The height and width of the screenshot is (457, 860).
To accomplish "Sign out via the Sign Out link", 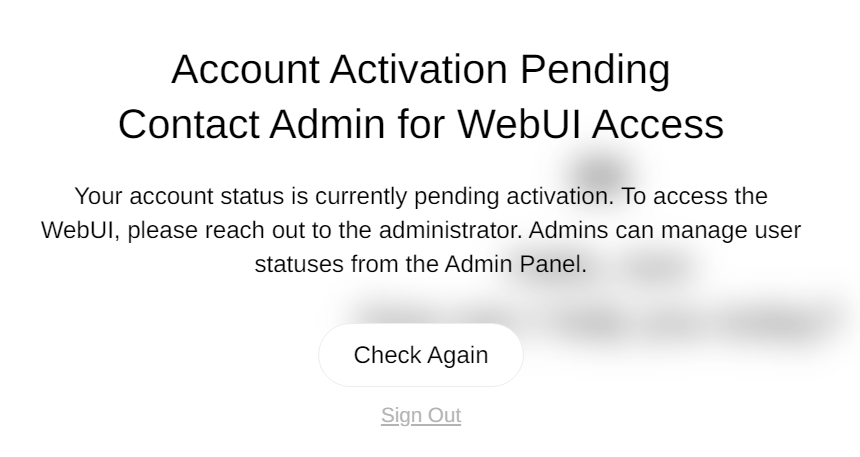I will 421,415.
